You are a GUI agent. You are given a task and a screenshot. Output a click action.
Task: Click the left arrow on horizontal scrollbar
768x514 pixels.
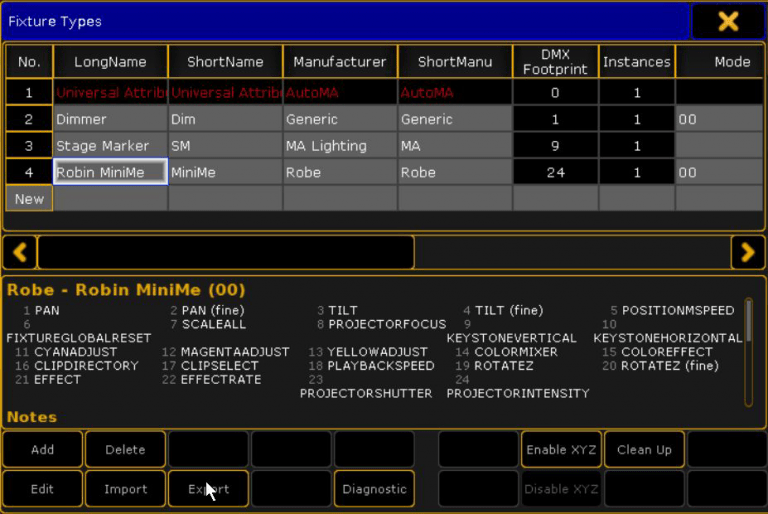(x=20, y=252)
